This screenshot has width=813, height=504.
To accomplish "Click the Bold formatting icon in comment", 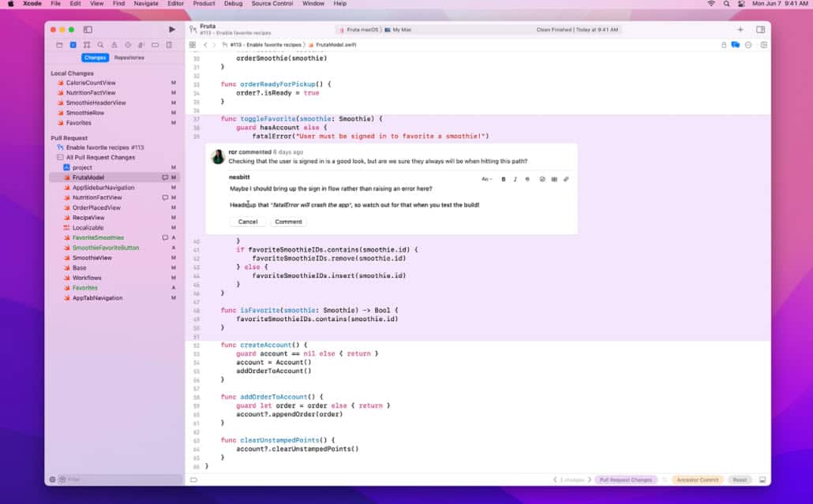I will (504, 179).
